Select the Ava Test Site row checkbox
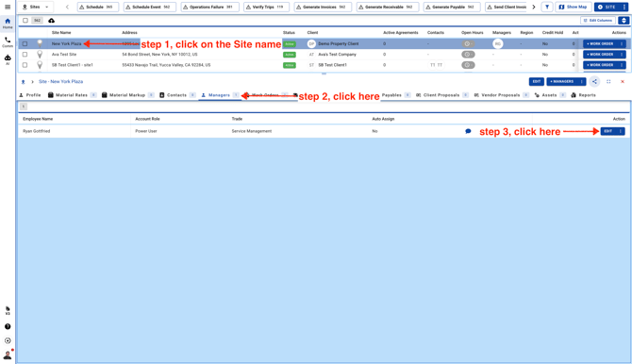 click(x=25, y=54)
